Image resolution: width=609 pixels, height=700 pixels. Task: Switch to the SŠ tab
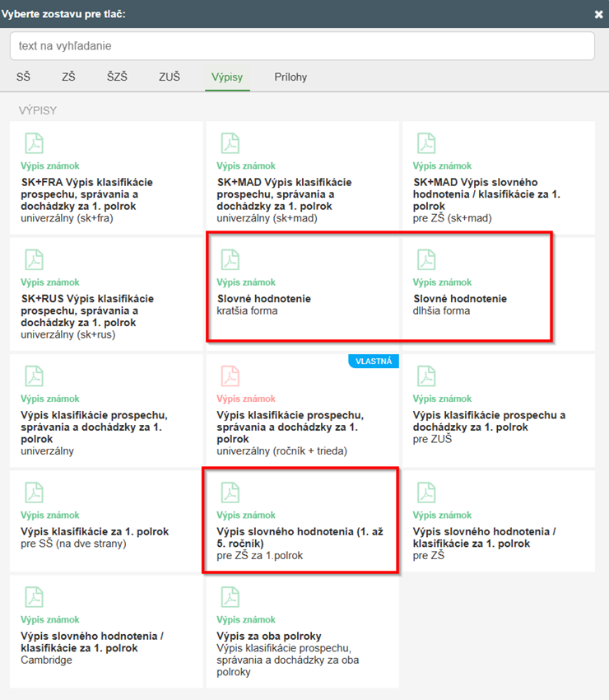(x=23, y=77)
